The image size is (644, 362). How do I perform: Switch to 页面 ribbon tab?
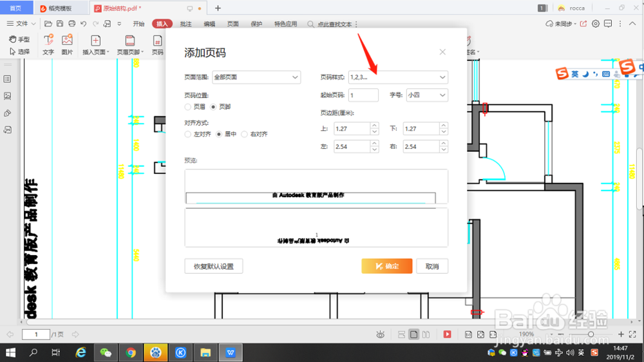pyautogui.click(x=233, y=24)
